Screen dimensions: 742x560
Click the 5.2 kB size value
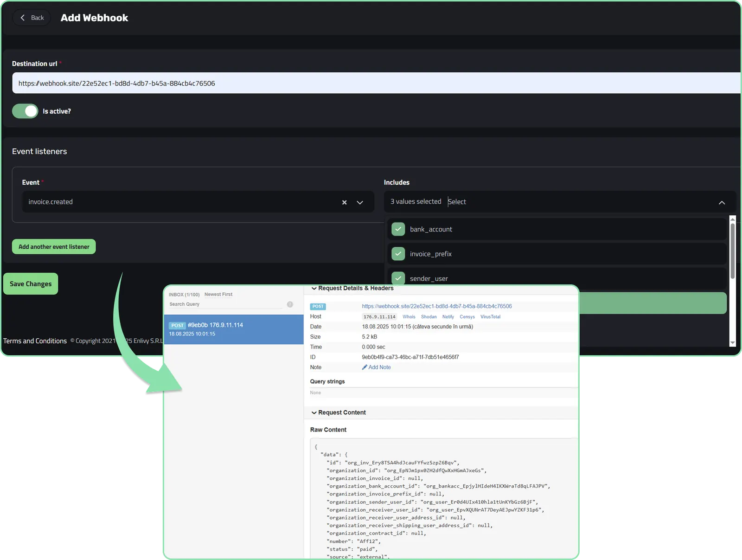coord(370,337)
